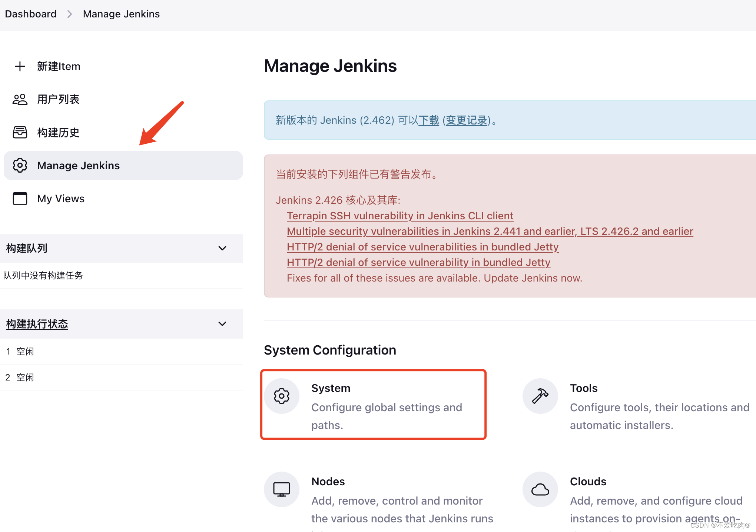Open the Clouds configuration title
Image resolution: width=756 pixels, height=532 pixels.
(588, 482)
